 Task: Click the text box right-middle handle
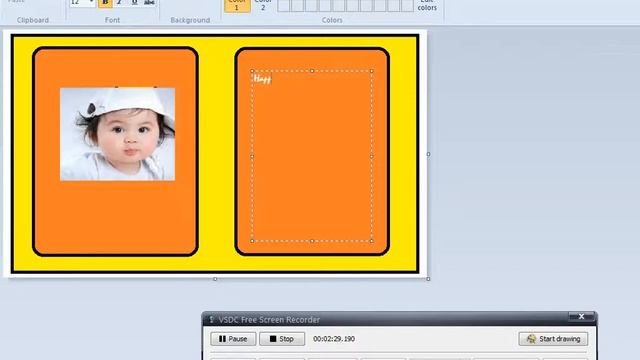click(x=371, y=156)
